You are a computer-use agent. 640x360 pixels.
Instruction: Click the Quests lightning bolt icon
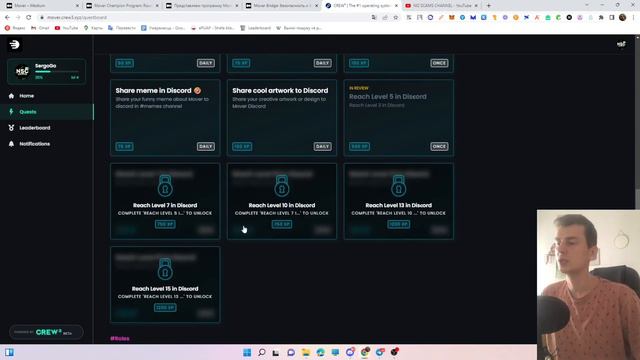[11, 111]
